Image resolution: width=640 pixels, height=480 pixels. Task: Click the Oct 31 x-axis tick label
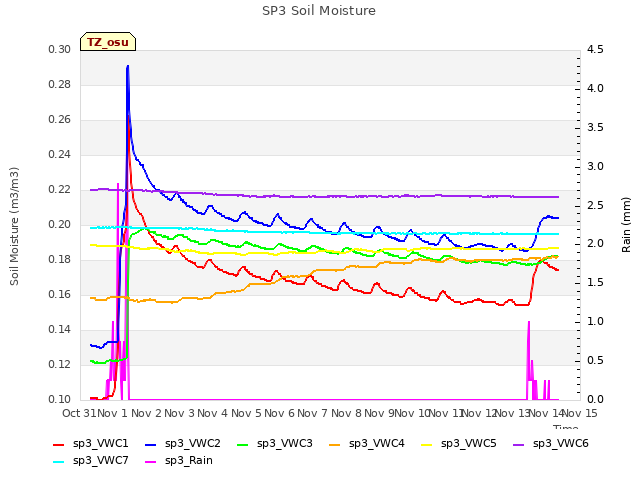point(79,413)
